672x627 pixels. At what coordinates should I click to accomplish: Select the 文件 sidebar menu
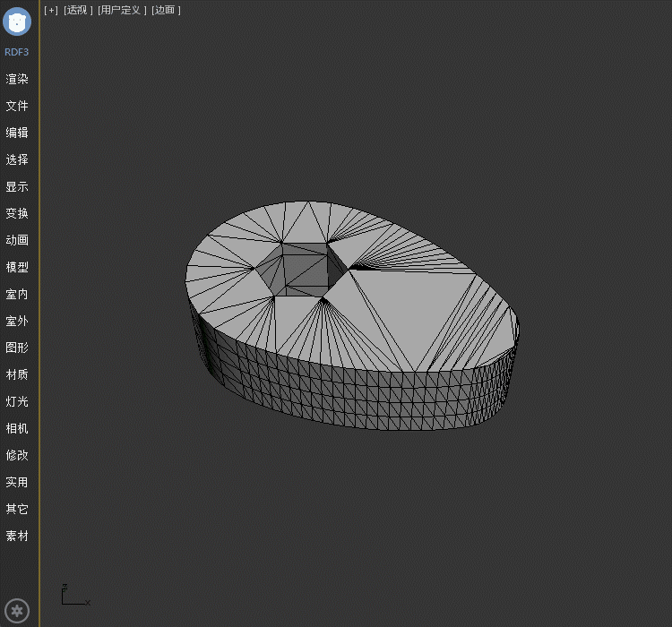pos(17,106)
